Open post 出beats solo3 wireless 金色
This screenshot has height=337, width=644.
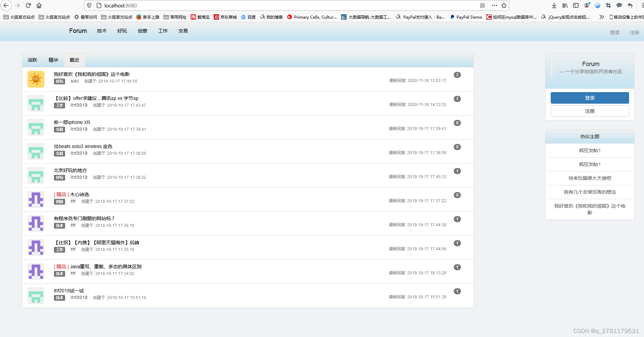[x=83, y=146]
